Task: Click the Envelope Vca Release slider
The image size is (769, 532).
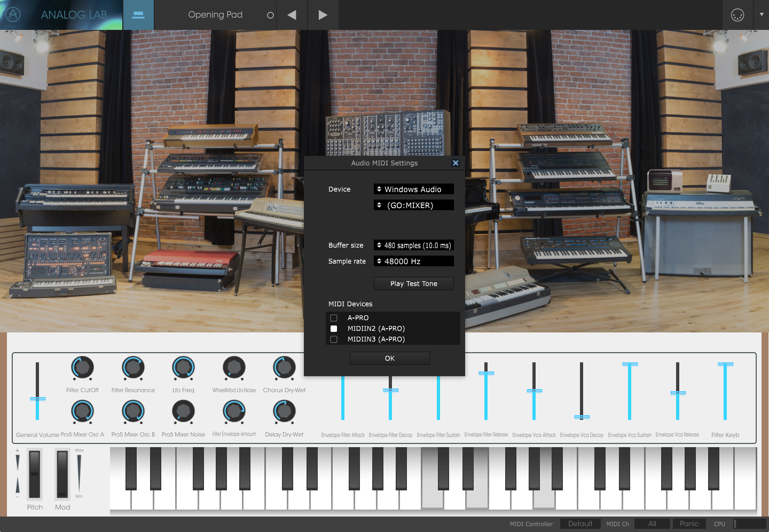Action: click(x=678, y=391)
